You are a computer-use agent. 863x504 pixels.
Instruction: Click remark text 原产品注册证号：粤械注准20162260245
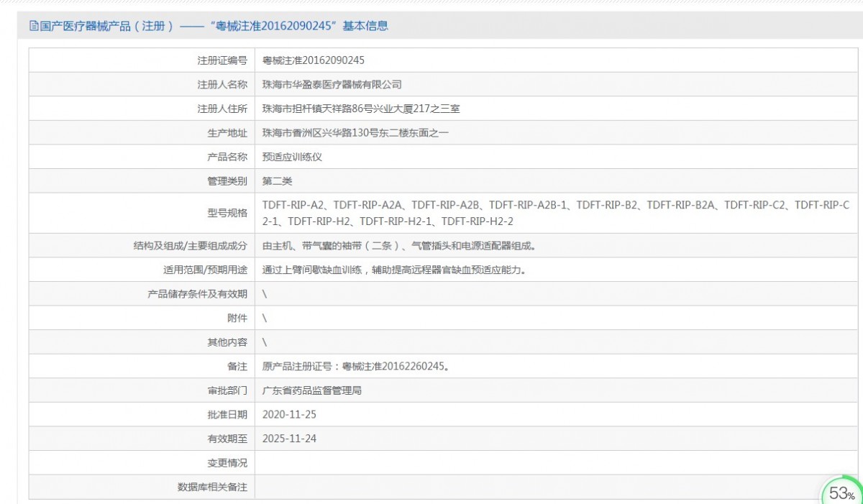coord(356,367)
